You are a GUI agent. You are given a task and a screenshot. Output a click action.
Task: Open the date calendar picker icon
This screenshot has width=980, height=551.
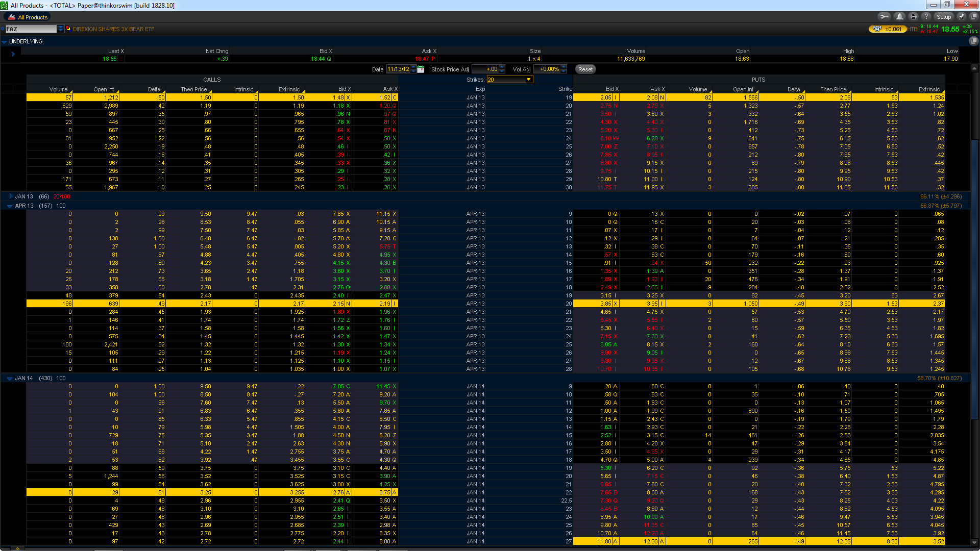tap(421, 69)
